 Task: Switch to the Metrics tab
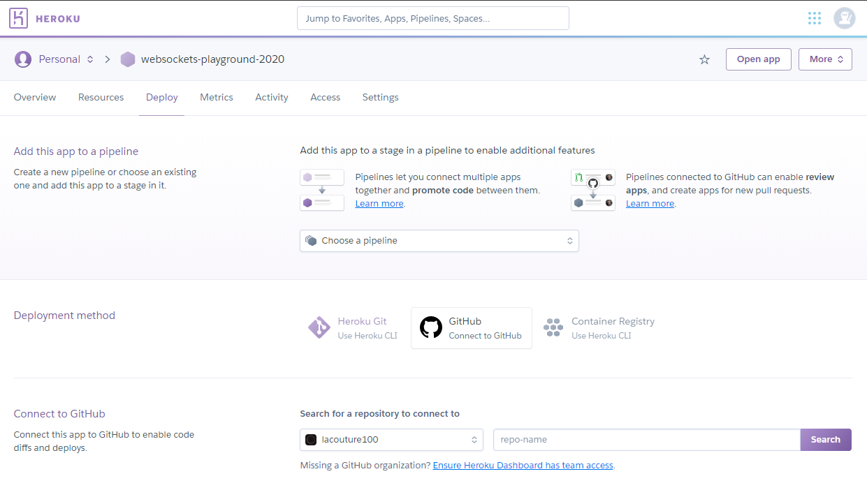point(217,98)
